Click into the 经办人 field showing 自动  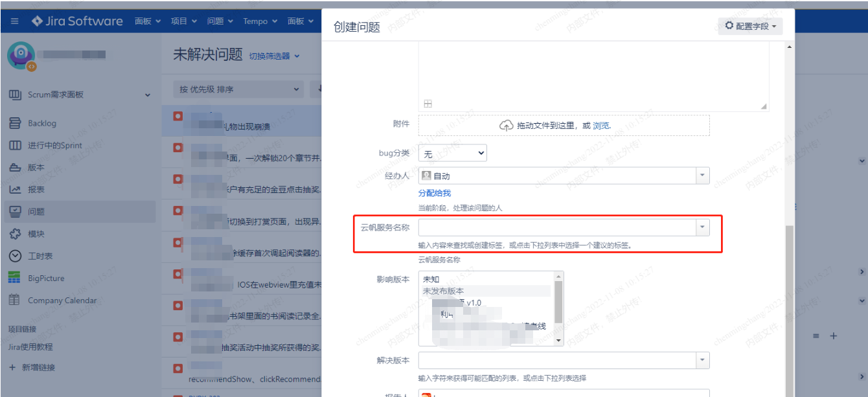click(x=557, y=176)
